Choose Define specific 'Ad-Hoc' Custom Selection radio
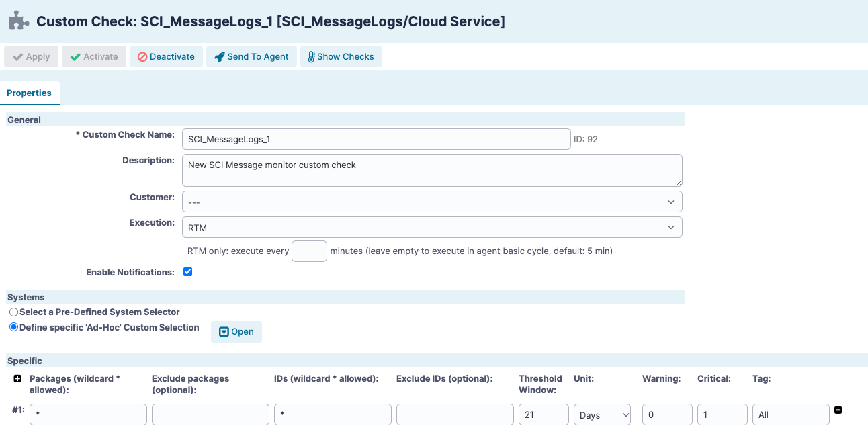Screen dimensions: 868x438 pos(13,328)
